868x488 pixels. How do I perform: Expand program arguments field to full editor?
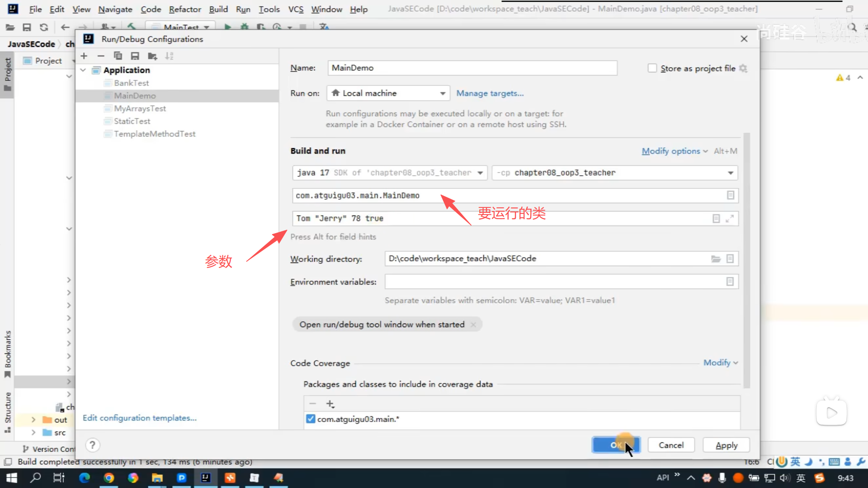[x=730, y=219]
